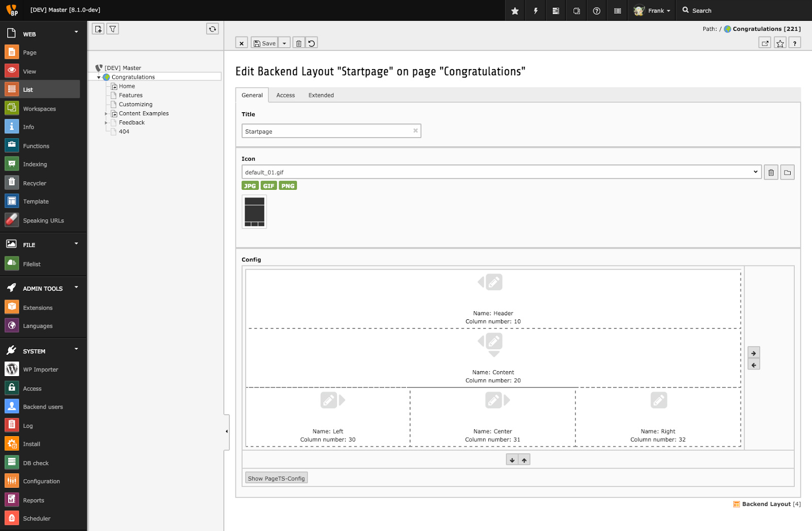Remove a column with left arrow
812x531 pixels.
pyautogui.click(x=754, y=364)
